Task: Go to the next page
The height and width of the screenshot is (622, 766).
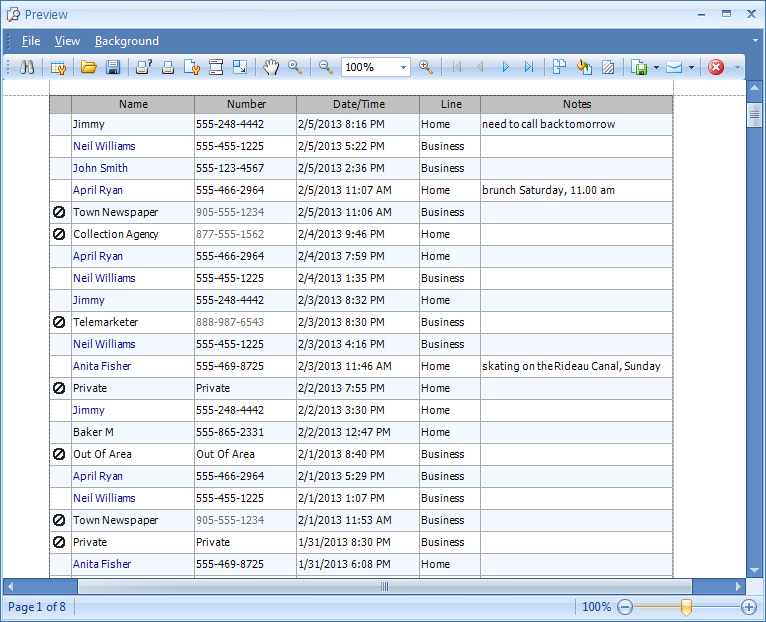Action: [506, 67]
